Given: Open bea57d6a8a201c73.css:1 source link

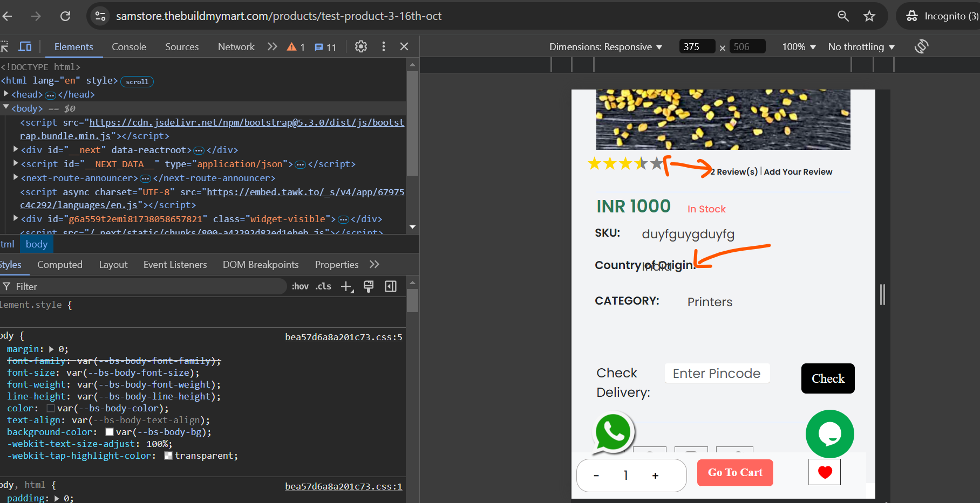Looking at the screenshot, I should [344, 486].
